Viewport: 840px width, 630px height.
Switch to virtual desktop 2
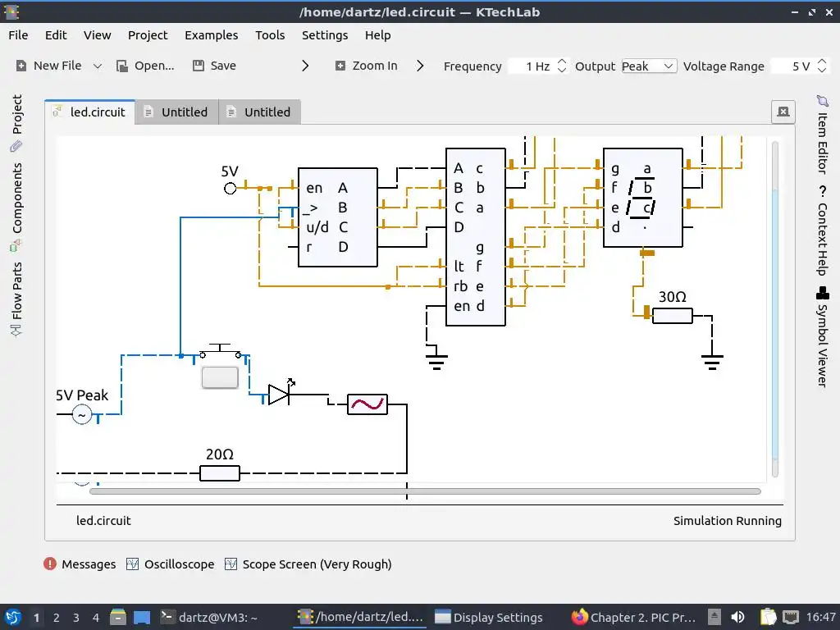pyautogui.click(x=57, y=618)
